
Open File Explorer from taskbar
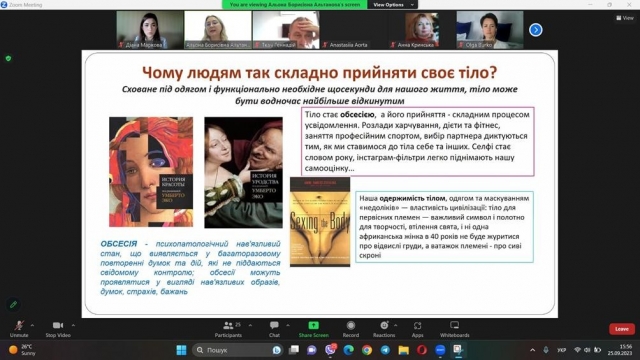[x=404, y=350]
